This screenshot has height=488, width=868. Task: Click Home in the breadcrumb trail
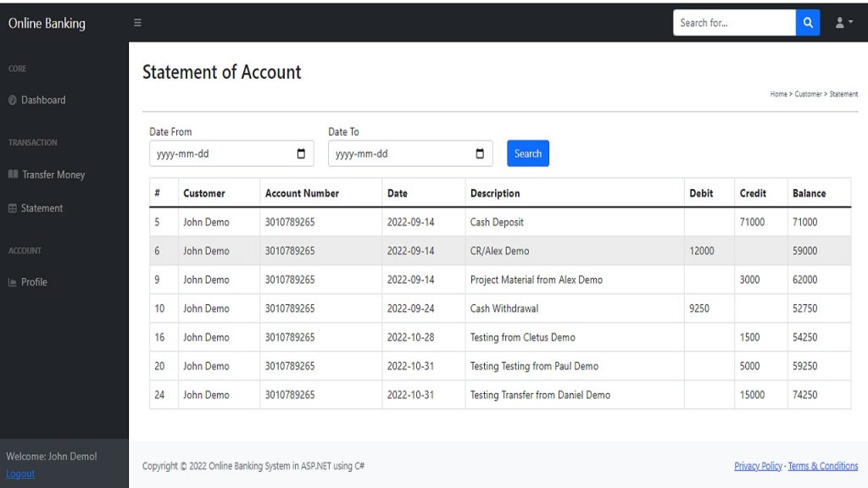(777, 93)
